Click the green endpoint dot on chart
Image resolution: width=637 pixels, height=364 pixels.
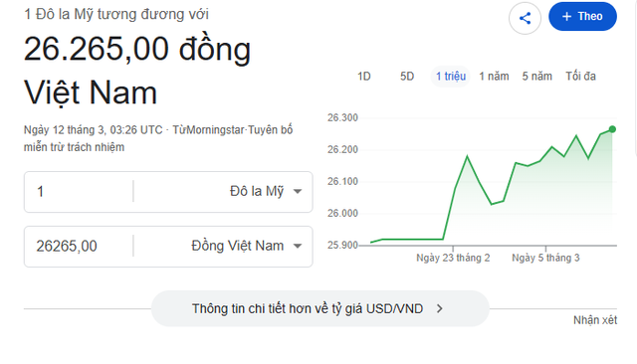612,129
